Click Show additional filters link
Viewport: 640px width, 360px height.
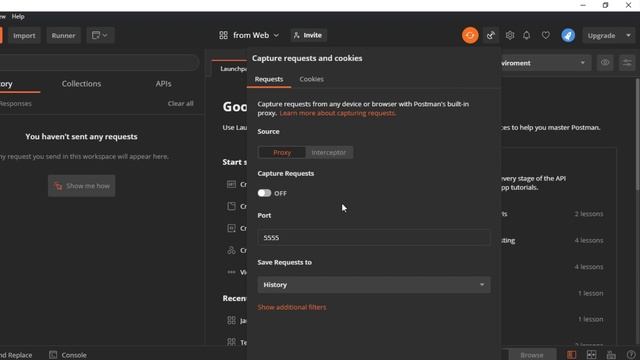point(291,307)
